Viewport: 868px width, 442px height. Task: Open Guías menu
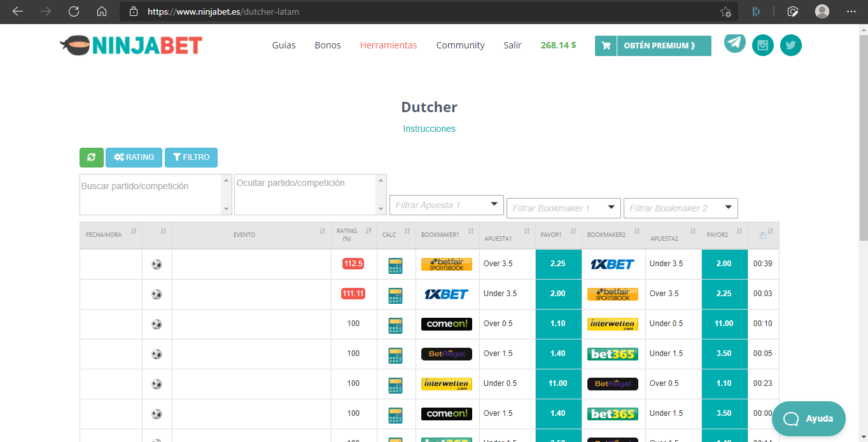[284, 45]
